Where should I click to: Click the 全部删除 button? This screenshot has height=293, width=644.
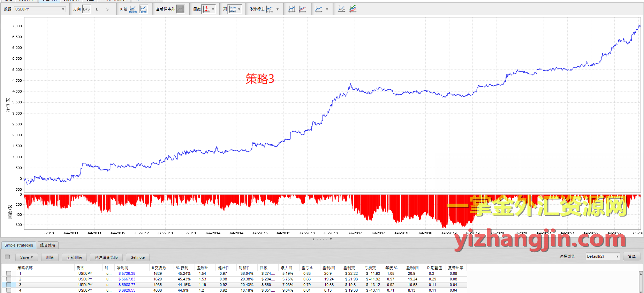74,257
